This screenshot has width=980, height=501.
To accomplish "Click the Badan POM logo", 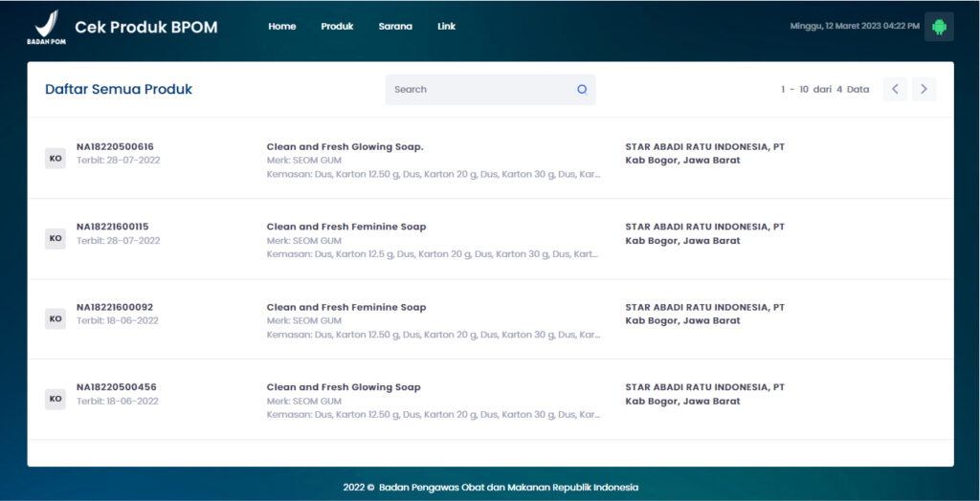I will point(46,27).
